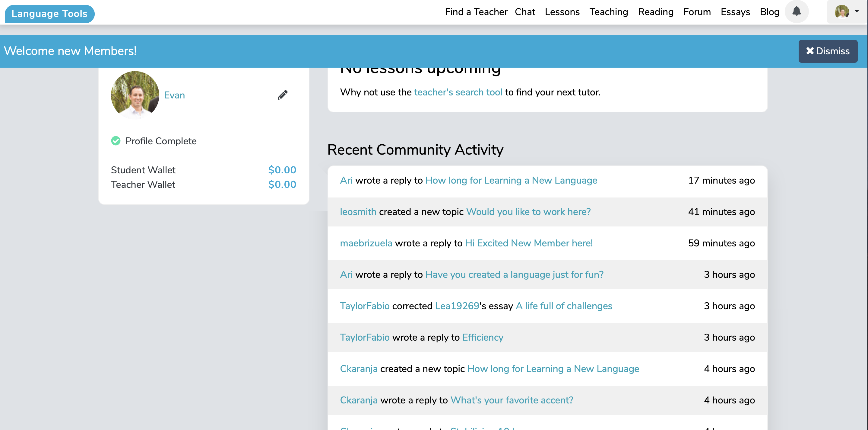Click the green Profile Complete checkmark
This screenshot has height=430, width=868.
point(116,141)
